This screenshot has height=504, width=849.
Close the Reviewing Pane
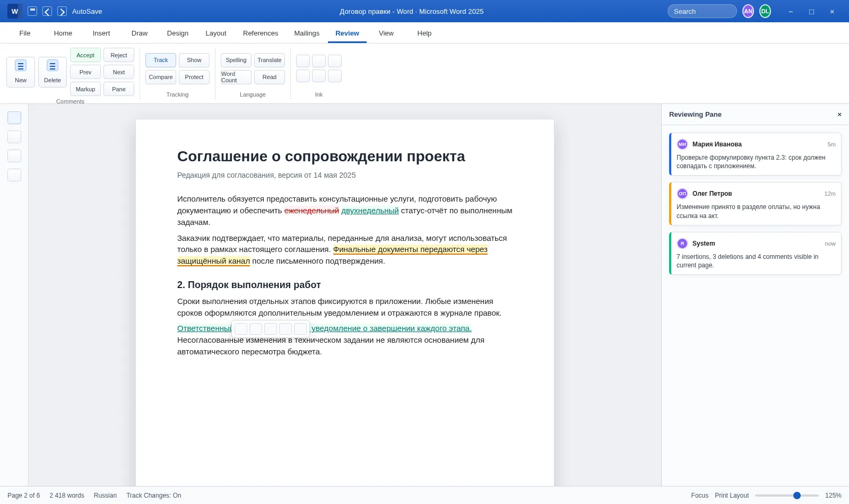coord(839,115)
